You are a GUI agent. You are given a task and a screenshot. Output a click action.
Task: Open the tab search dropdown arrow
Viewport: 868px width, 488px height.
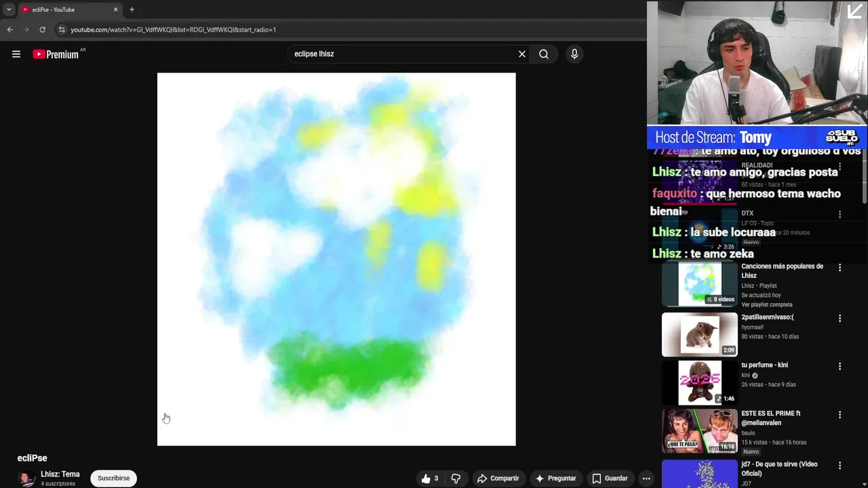[9, 9]
